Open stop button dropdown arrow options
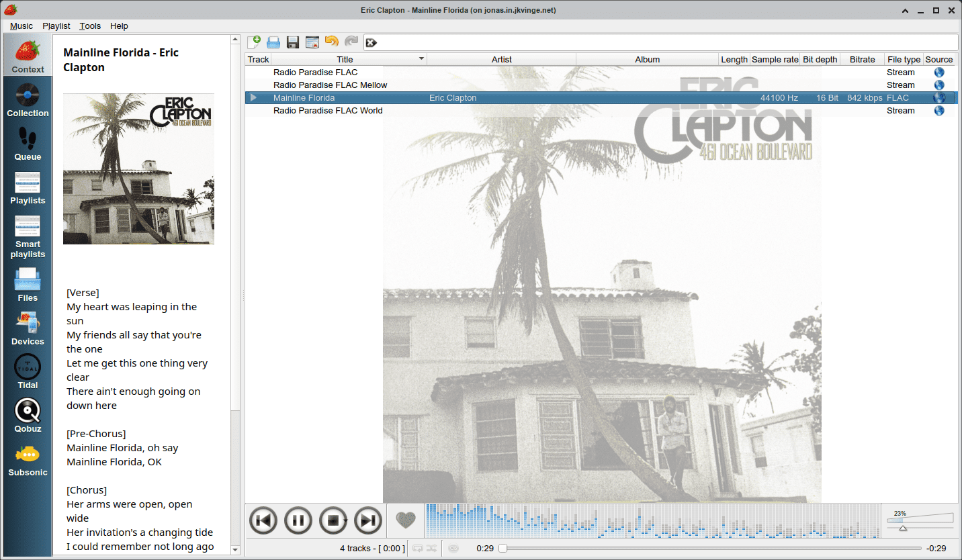The height and width of the screenshot is (560, 962). coord(345,521)
